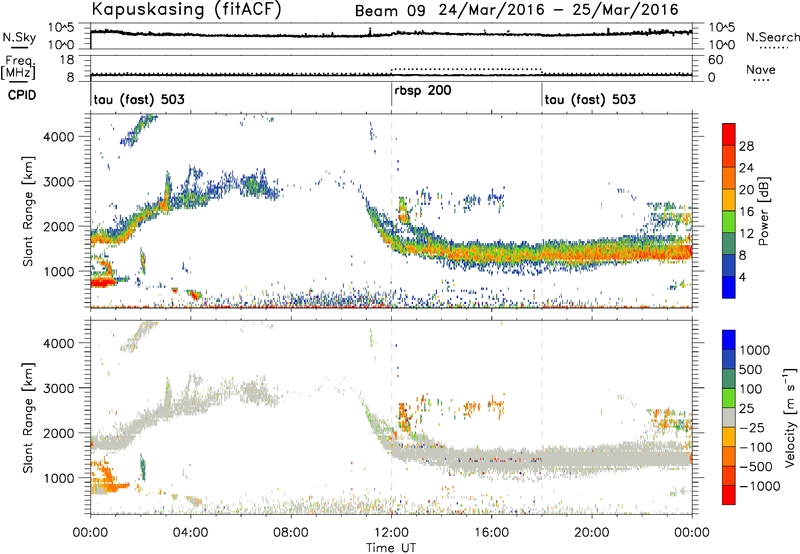Click the second 'tau (fast) 503' CPID label after 18:00
800x554 pixels.
pyautogui.click(x=590, y=99)
